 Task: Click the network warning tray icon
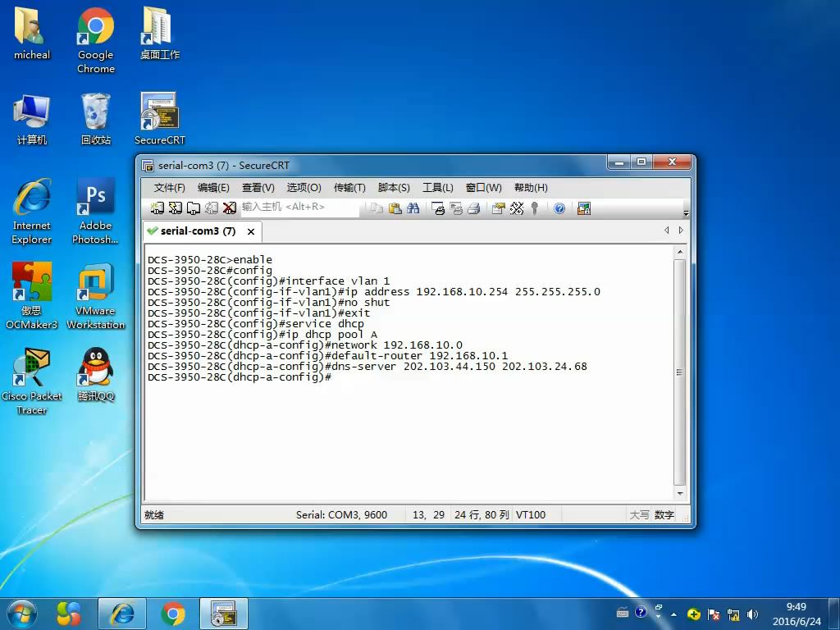pos(733,614)
